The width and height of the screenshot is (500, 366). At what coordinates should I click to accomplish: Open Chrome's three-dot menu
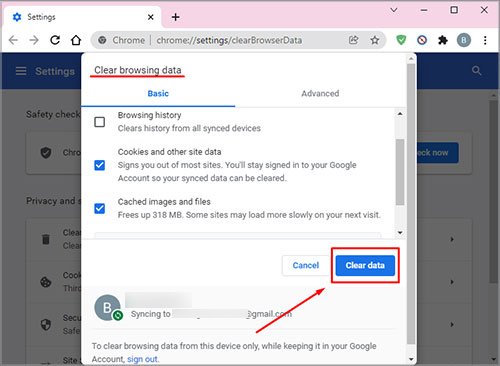coord(485,40)
